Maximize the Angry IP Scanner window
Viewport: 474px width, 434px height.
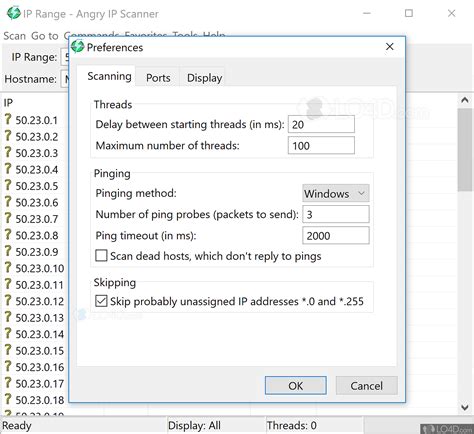click(x=409, y=13)
